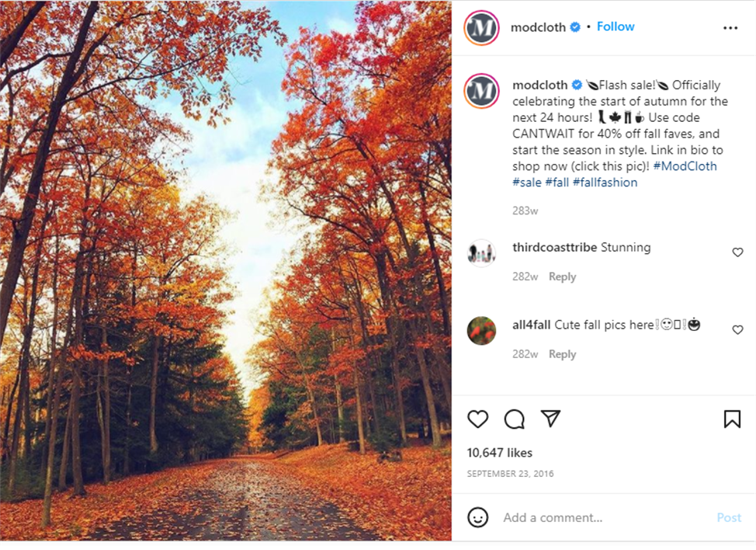756x550 pixels.
Task: Like thirdcoasttribe's comment
Action: [737, 252]
